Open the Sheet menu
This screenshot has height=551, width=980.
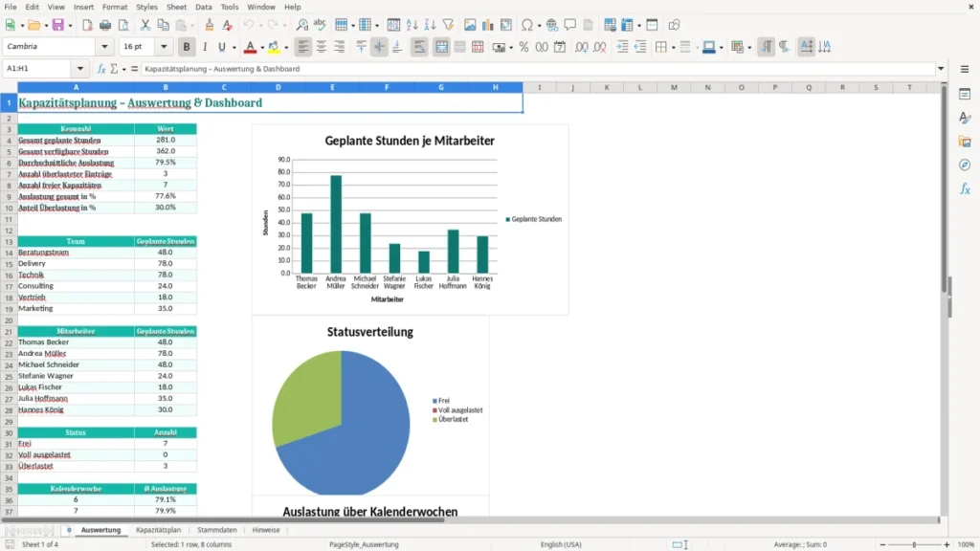coord(176,7)
